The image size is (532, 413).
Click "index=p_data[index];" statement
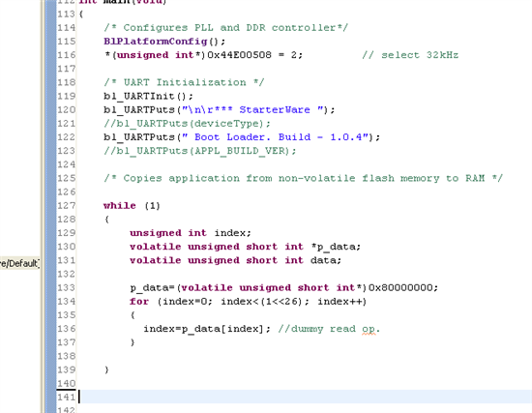pyautogui.click(x=207, y=329)
